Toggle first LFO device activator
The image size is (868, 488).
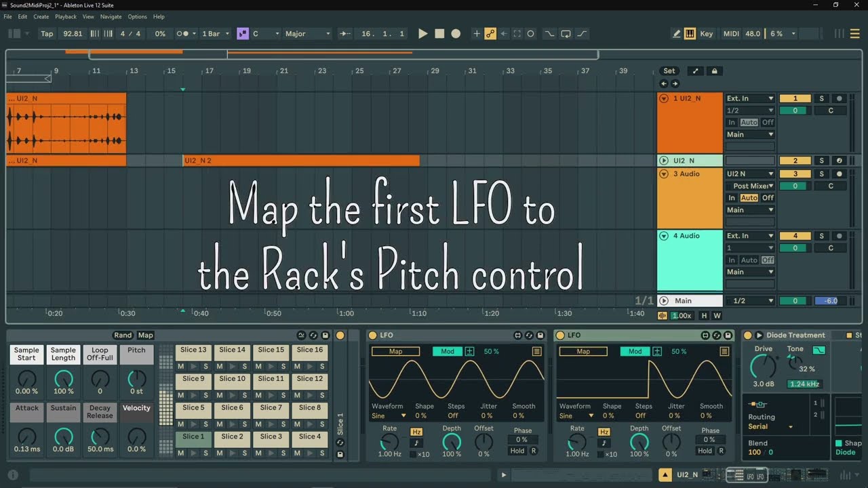pos(372,335)
